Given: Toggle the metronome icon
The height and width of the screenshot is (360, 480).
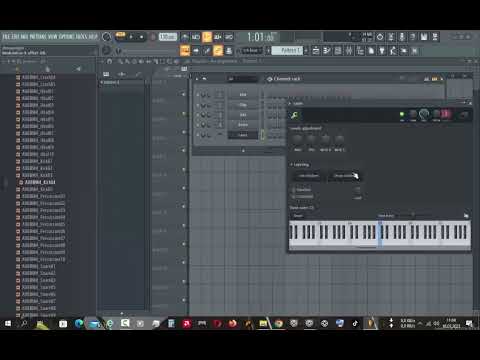Looking at the screenshot, I should point(185,37).
